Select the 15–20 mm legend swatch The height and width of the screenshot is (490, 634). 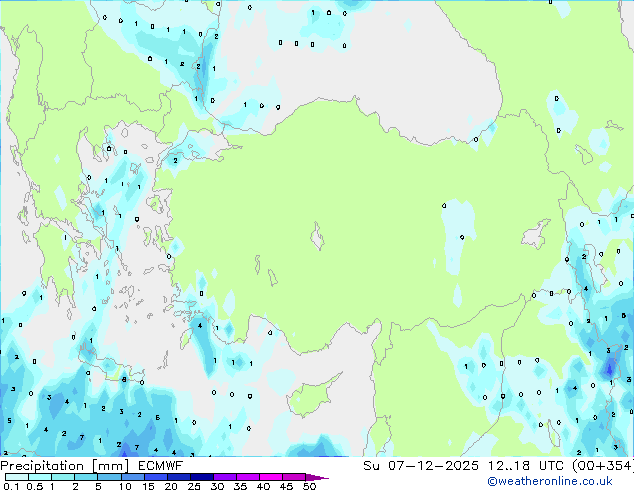(x=156, y=477)
